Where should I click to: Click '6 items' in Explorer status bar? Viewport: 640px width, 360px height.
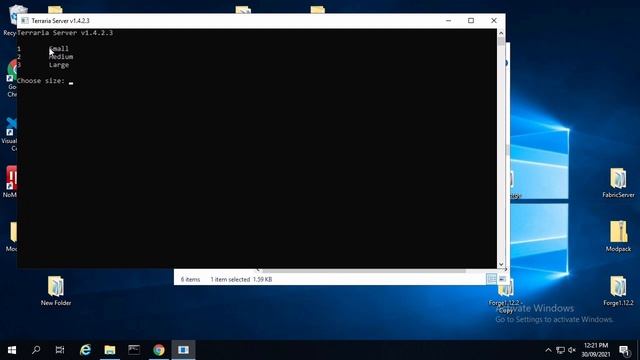(x=191, y=280)
